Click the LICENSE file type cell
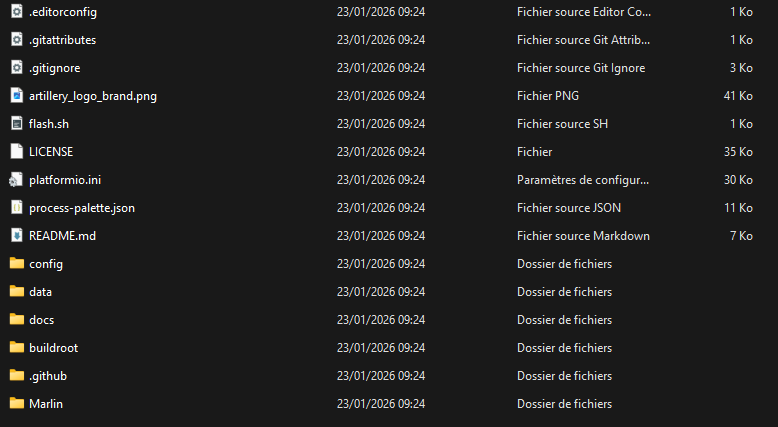The width and height of the screenshot is (778, 427). [535, 152]
